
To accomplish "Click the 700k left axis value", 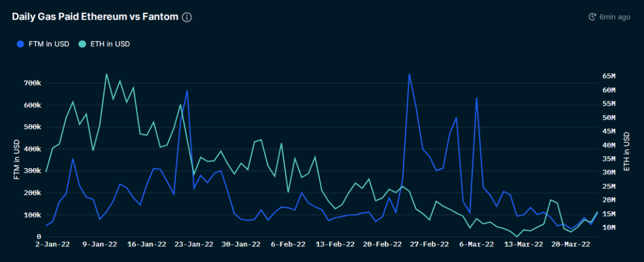I will [33, 83].
